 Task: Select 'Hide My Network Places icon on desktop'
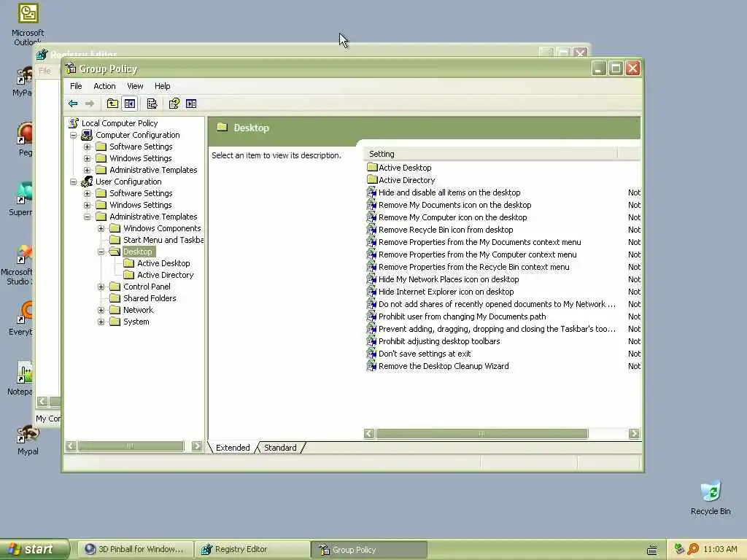tap(449, 279)
